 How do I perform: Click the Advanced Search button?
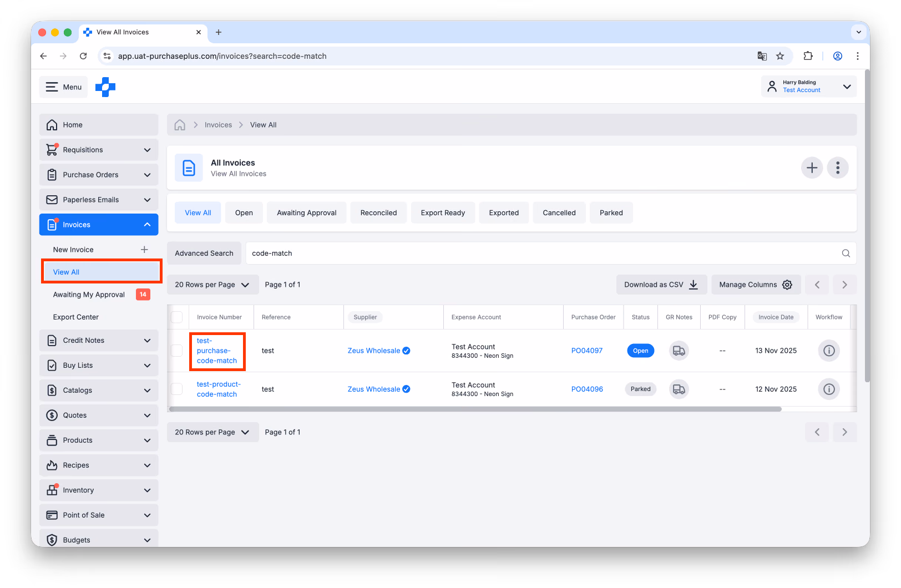[204, 254]
